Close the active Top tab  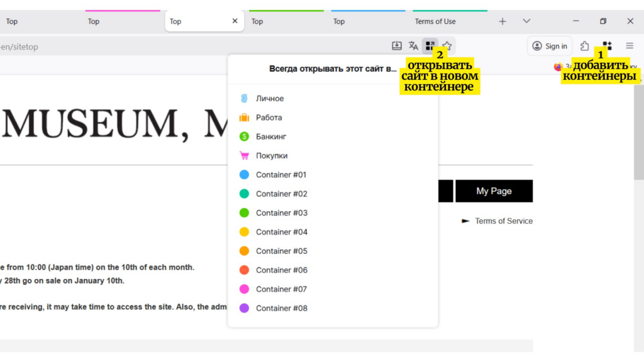coord(235,21)
